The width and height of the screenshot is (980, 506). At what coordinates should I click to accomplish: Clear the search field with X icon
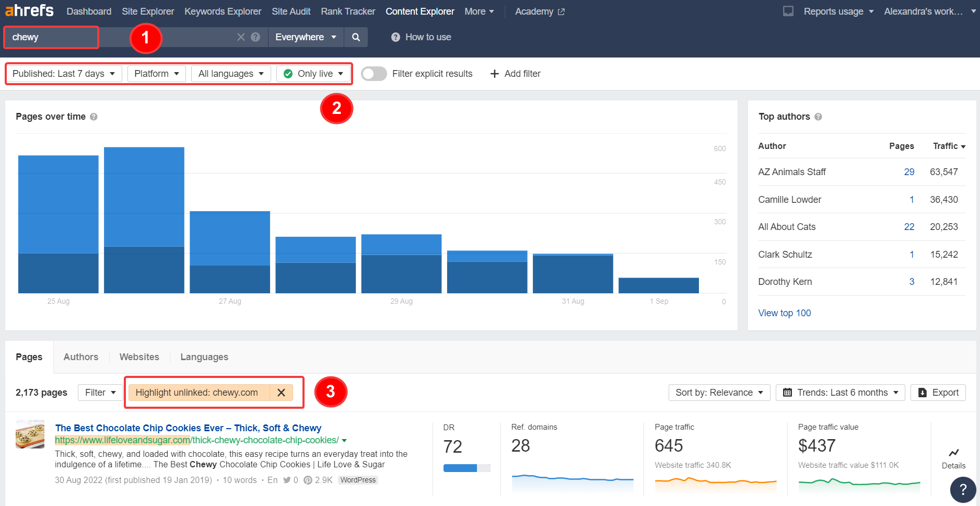pos(241,37)
